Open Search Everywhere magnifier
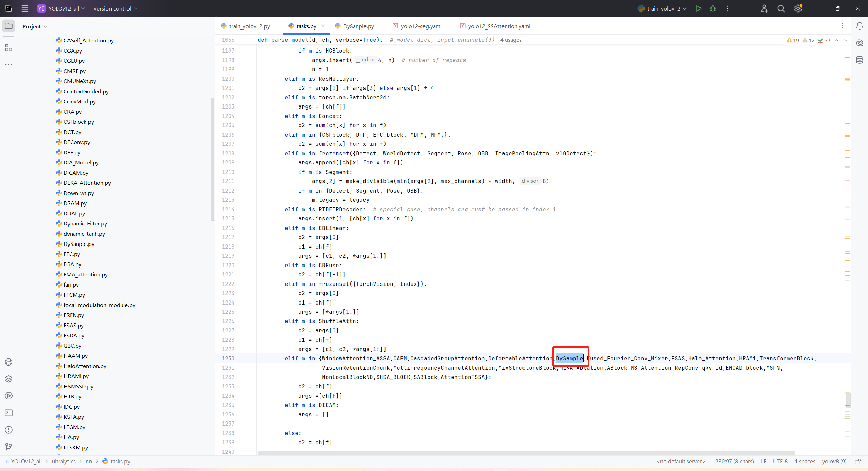 [x=781, y=8]
